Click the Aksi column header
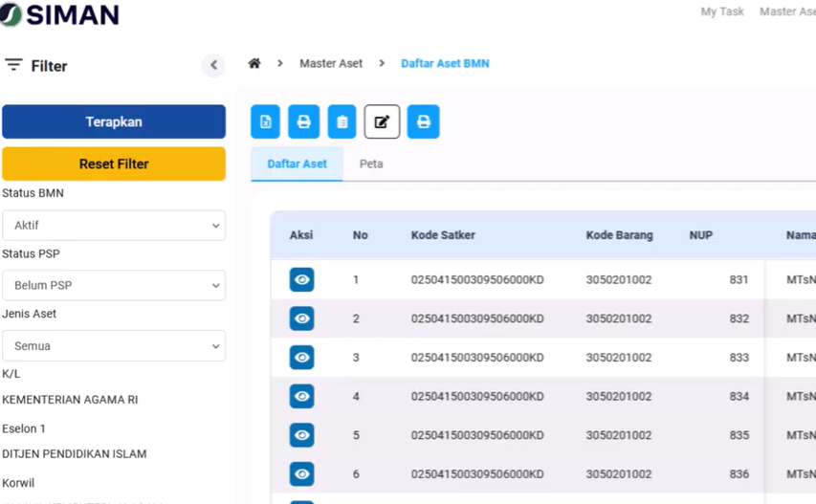The image size is (816, 504). click(x=301, y=235)
